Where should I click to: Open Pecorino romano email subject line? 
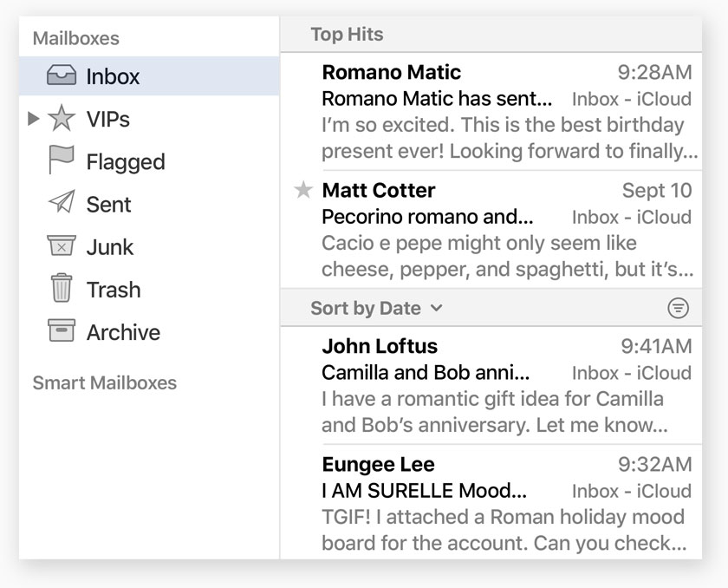(426, 217)
